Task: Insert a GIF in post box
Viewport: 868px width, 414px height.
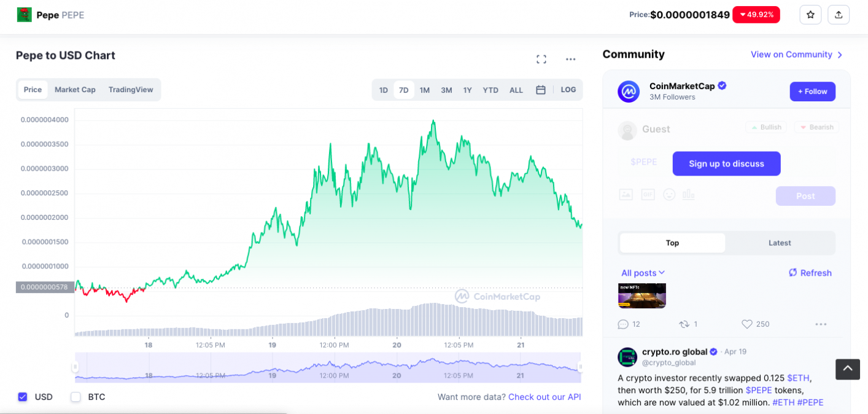Action: 648,194
